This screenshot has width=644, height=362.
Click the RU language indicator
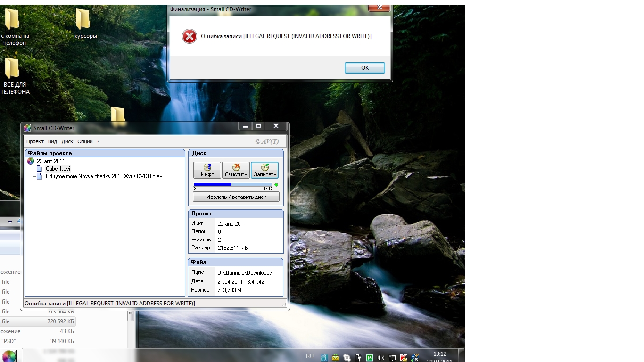point(310,356)
